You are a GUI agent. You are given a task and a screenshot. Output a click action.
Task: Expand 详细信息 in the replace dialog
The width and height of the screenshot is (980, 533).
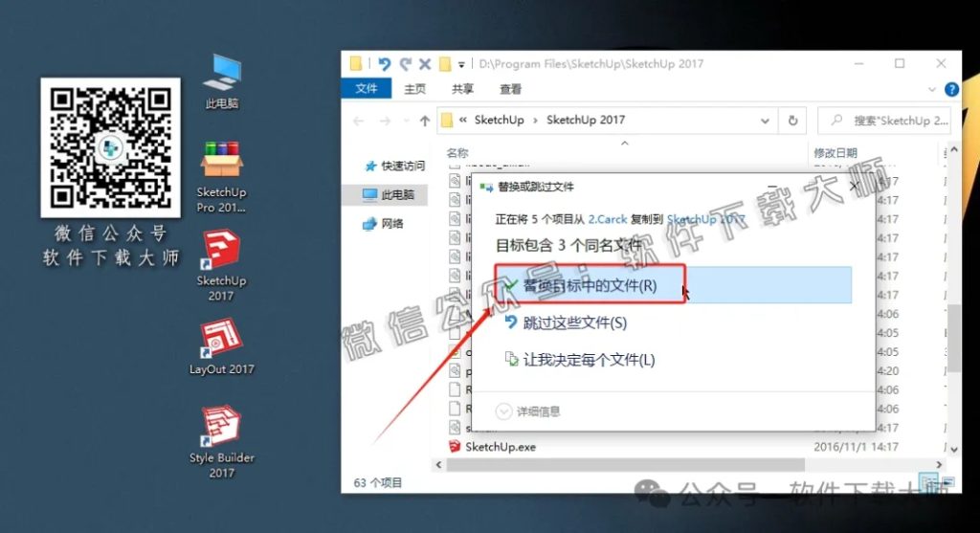pos(528,411)
